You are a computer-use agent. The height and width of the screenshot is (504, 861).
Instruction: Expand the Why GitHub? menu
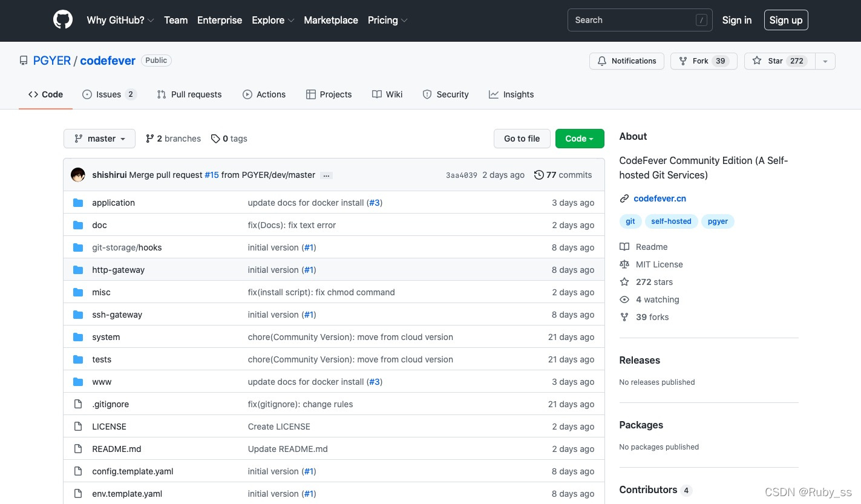coord(120,20)
